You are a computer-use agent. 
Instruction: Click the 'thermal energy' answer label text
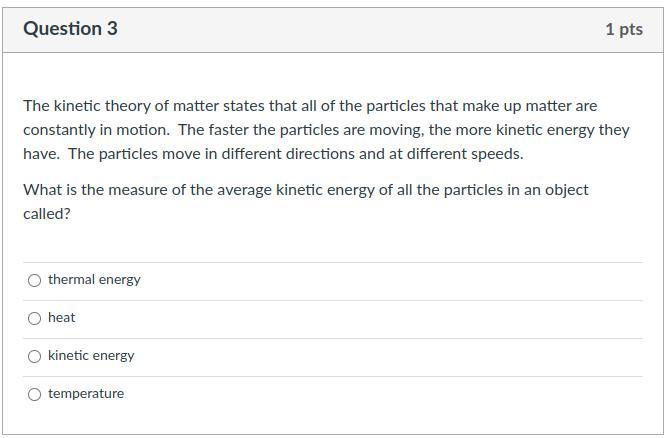94,280
